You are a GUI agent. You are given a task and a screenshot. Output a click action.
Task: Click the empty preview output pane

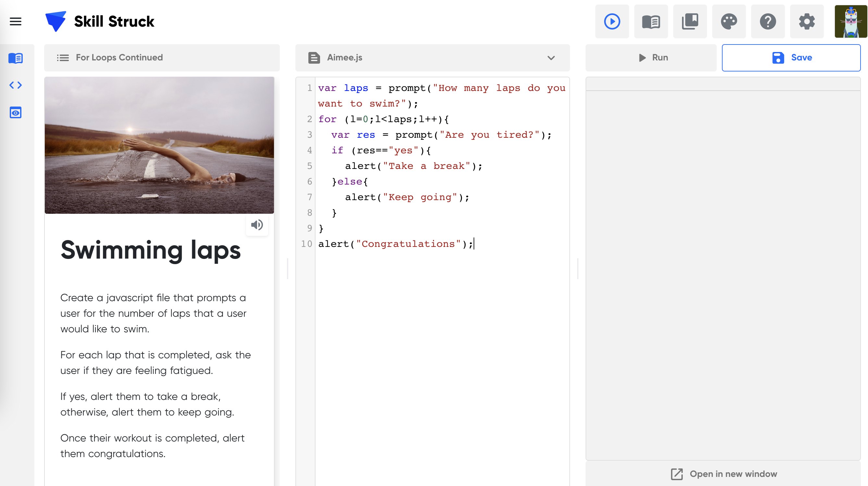723,275
